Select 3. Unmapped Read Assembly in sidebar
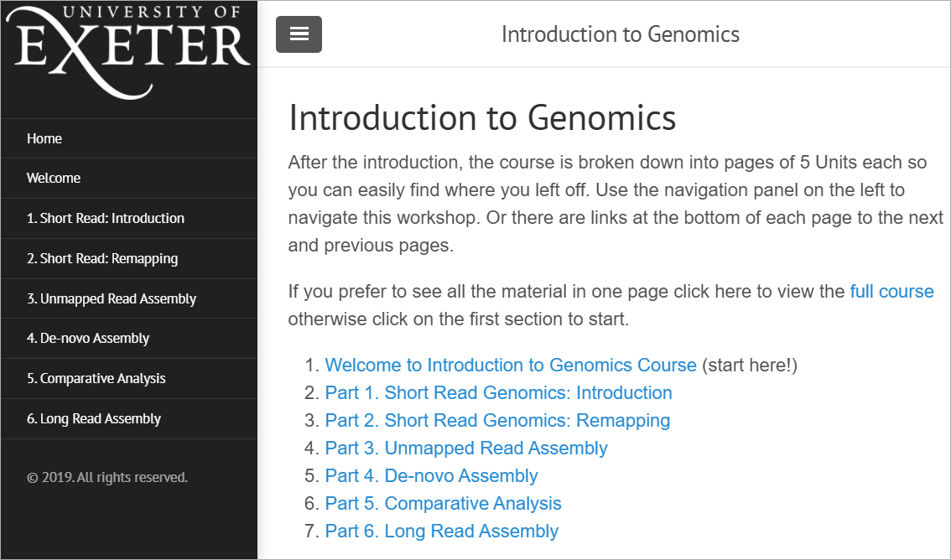This screenshot has width=951, height=560. (112, 298)
